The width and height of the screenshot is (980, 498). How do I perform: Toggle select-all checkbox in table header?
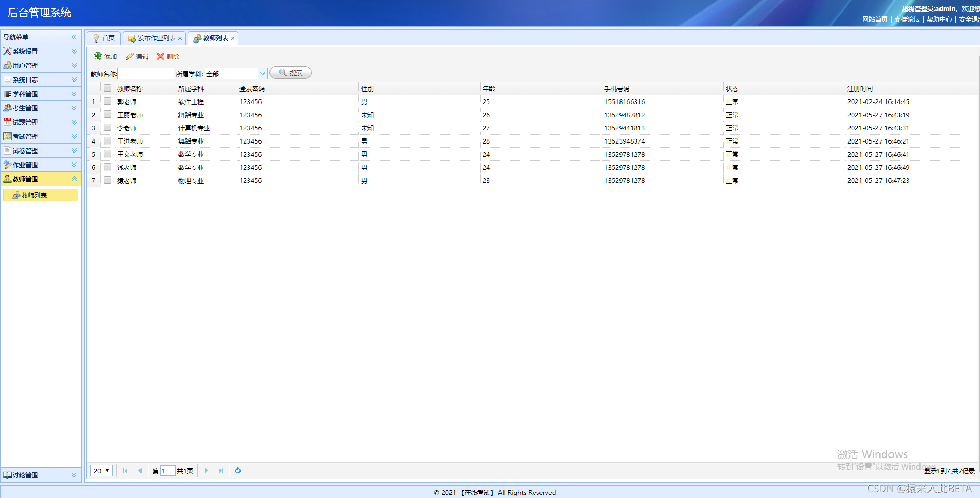[107, 88]
